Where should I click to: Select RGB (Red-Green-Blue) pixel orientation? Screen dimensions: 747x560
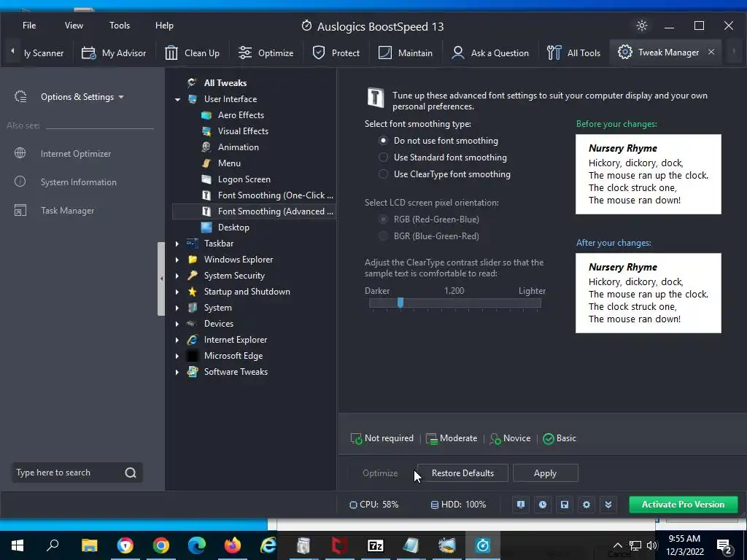pyautogui.click(x=429, y=219)
